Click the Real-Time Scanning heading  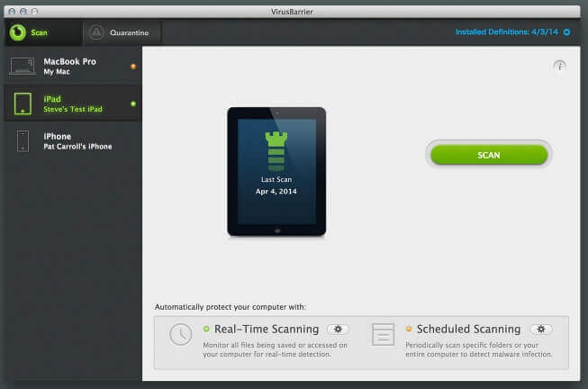point(267,330)
